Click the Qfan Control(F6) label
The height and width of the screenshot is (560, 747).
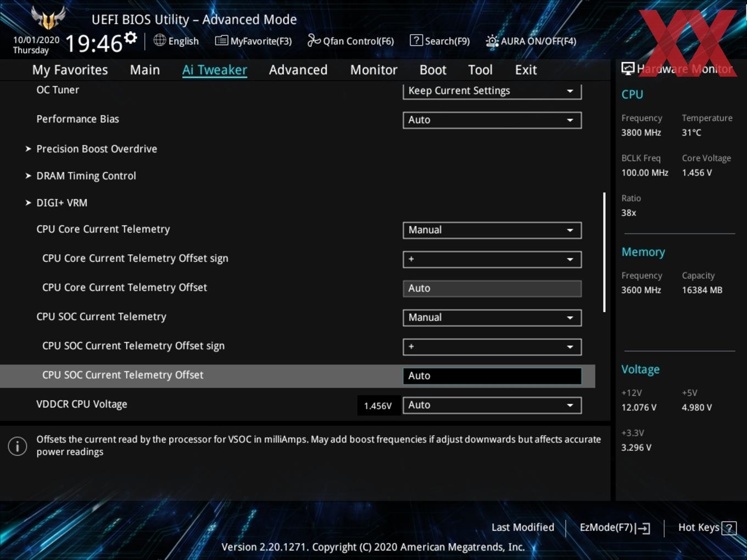click(x=359, y=41)
